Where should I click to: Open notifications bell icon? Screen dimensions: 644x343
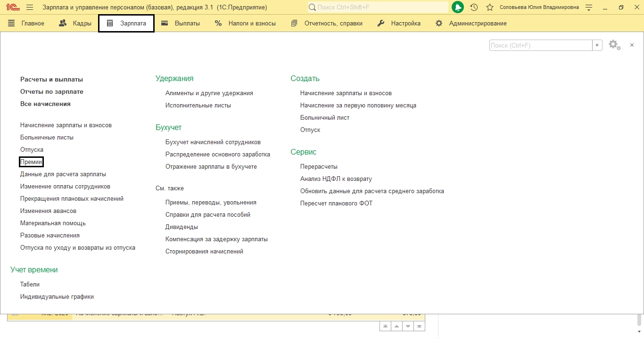click(x=458, y=8)
